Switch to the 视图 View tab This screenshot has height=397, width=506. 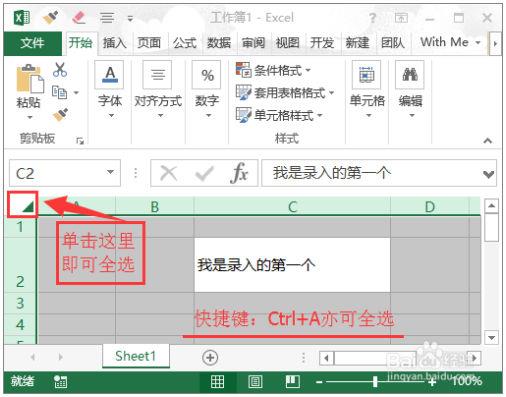(288, 43)
